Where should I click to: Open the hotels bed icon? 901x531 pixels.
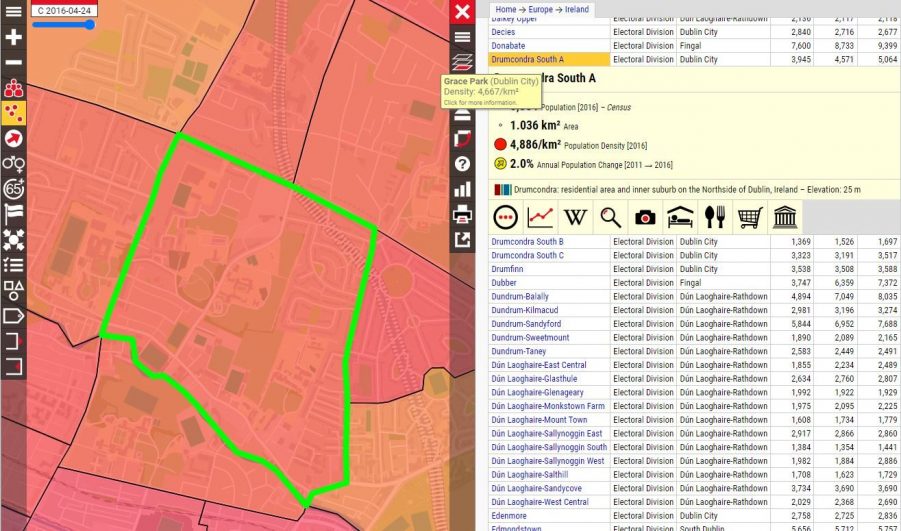coord(680,217)
